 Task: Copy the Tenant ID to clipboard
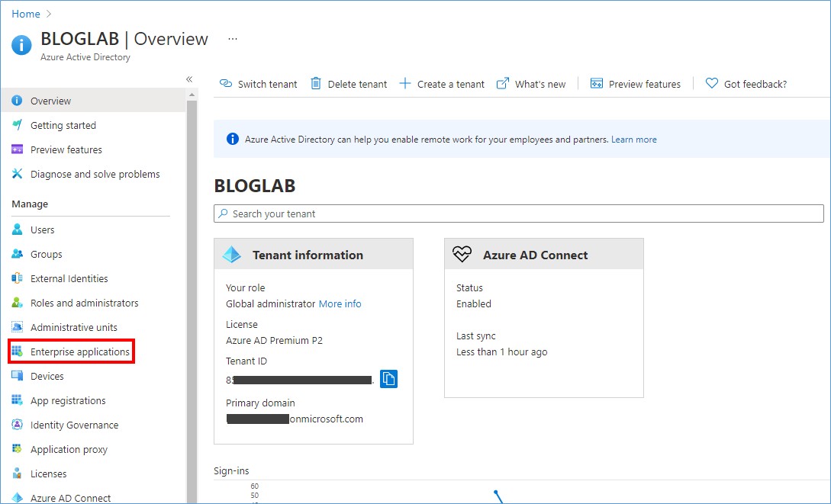[x=388, y=378]
